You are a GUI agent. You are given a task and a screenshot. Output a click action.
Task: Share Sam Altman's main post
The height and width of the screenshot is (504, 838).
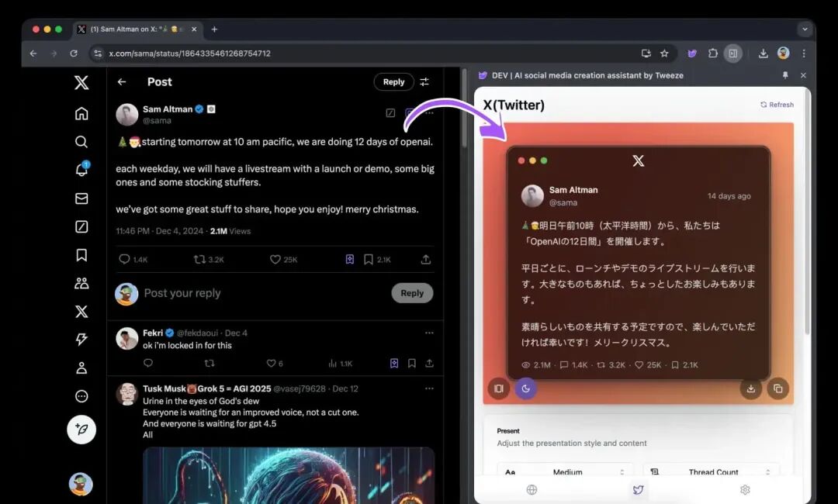[x=425, y=259]
